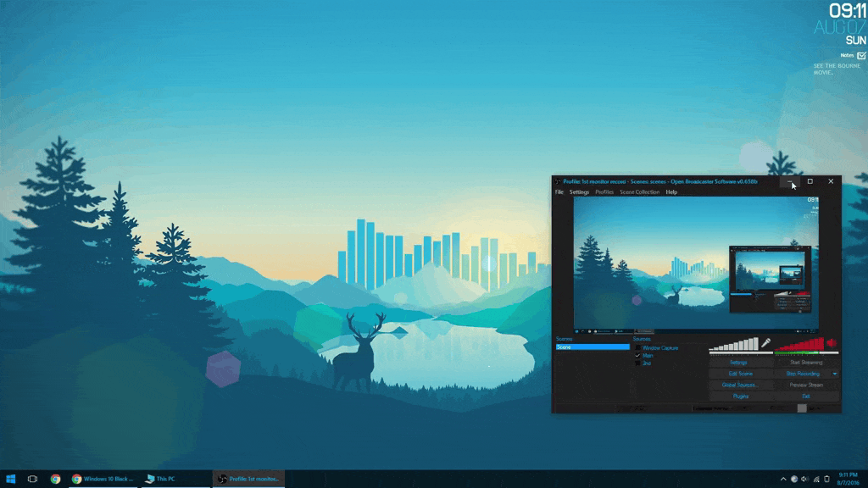The height and width of the screenshot is (488, 868).
Task: Mute the microphone via mic icon
Action: point(765,343)
